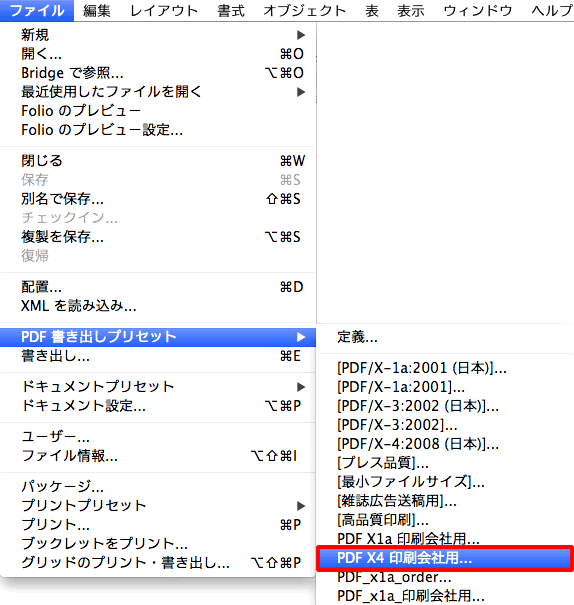
Task: Select preset [PDF/X-1a:2001]...
Action: click(x=445, y=387)
